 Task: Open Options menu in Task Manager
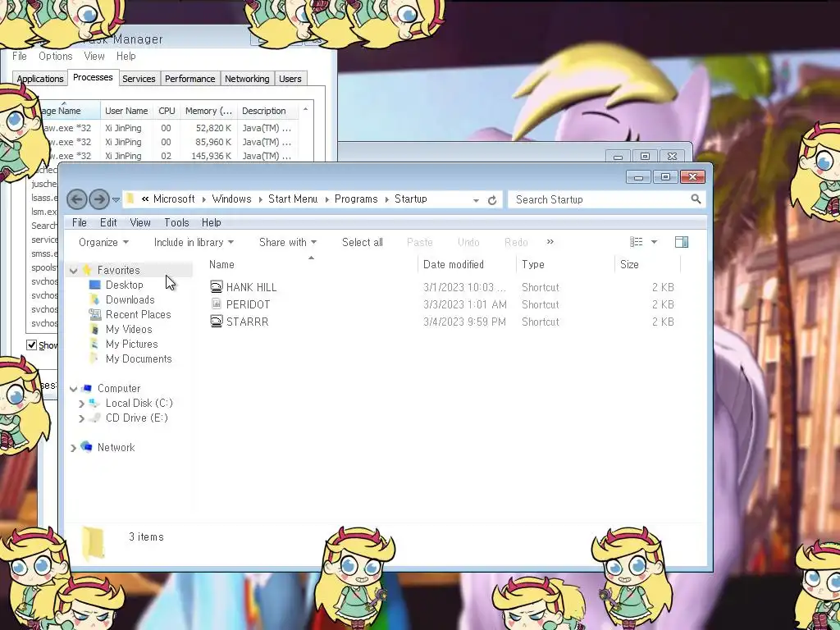55,56
